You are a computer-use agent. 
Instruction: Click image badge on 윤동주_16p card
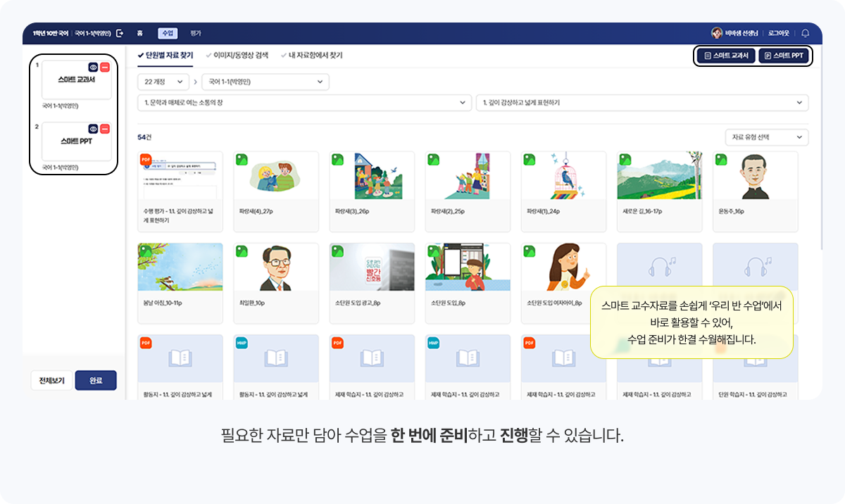click(720, 159)
